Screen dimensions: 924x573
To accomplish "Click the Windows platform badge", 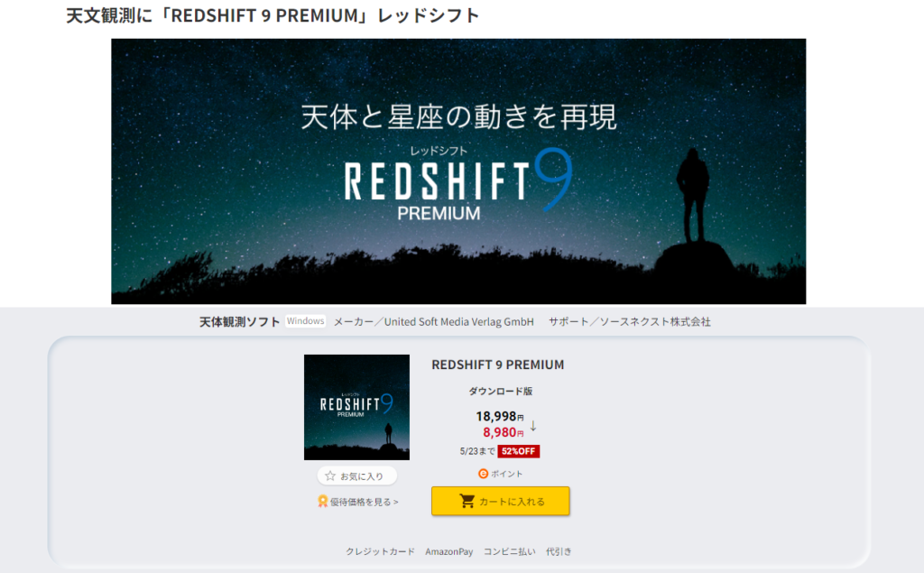I will coord(305,321).
